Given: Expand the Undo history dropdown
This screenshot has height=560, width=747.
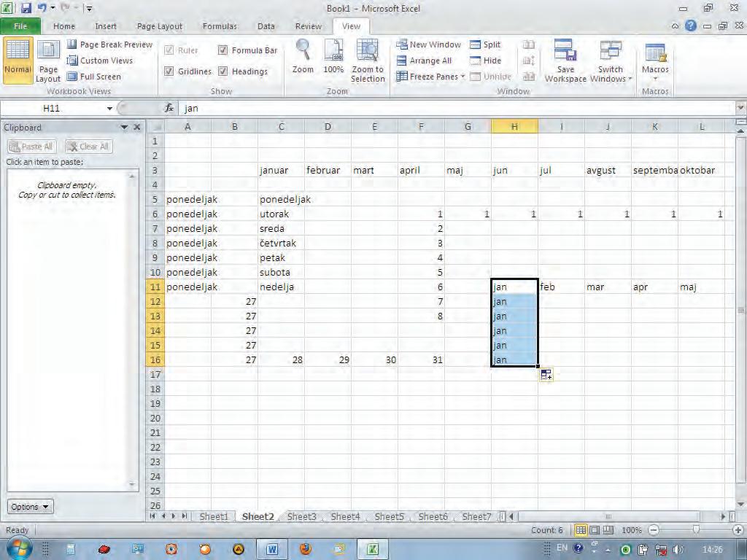Looking at the screenshot, I should 53,8.
